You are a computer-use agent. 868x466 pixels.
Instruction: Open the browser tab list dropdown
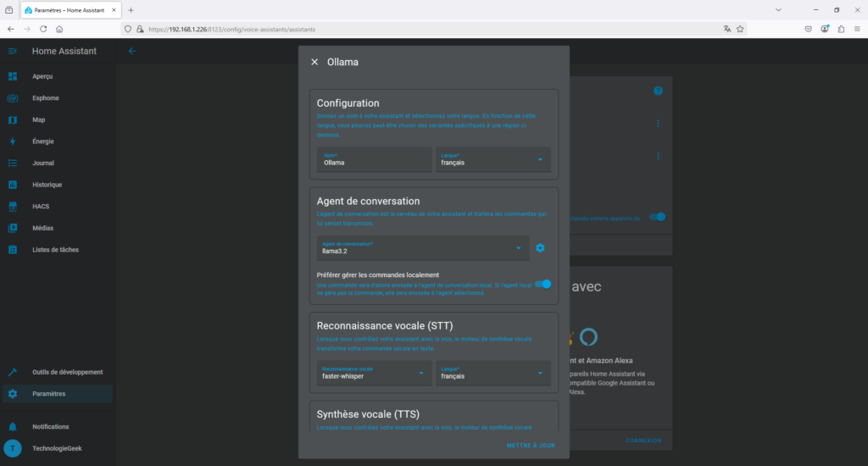[778, 10]
